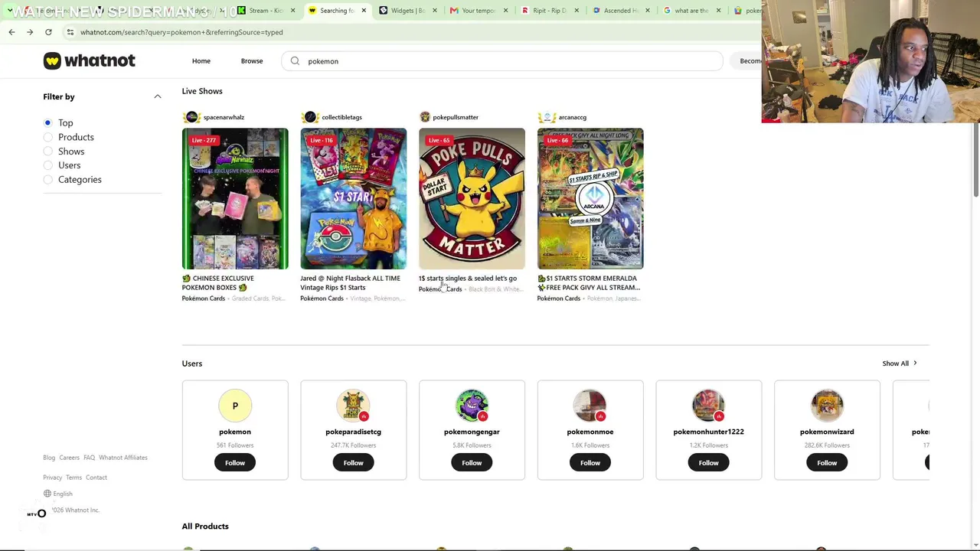Switch to the Your temporary Gmail tab
This screenshot has width=980, height=551.
[478, 11]
